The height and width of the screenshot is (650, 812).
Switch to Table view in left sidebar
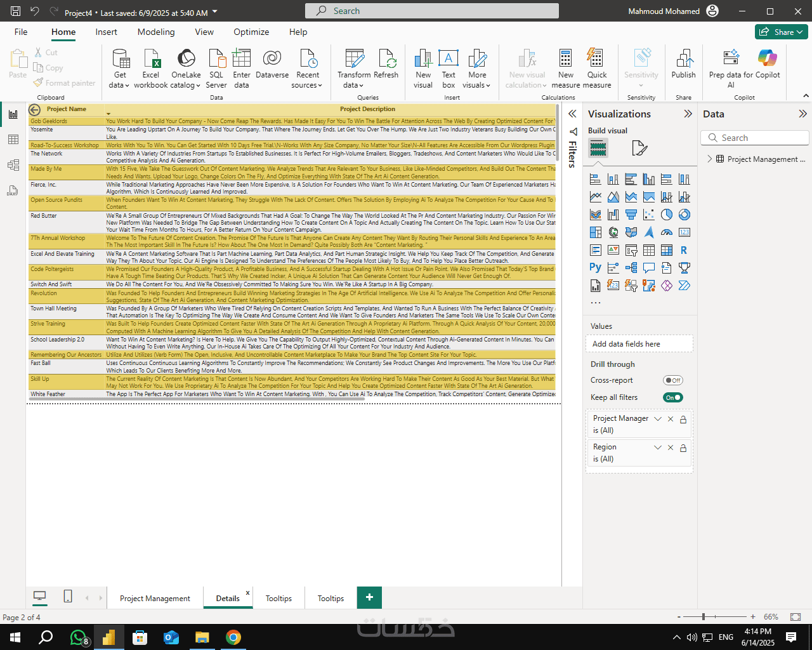pos(13,140)
